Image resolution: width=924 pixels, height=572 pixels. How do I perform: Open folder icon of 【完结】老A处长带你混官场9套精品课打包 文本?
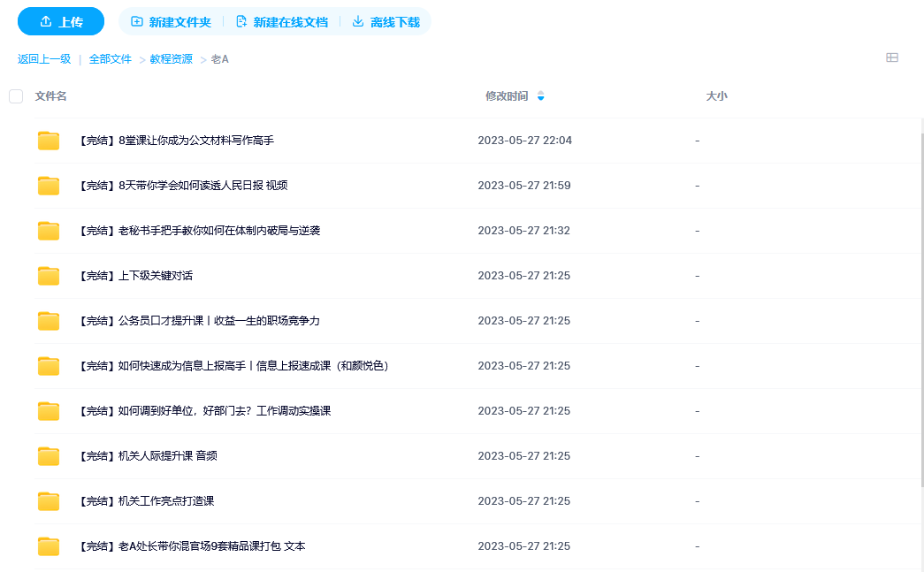[x=48, y=545]
